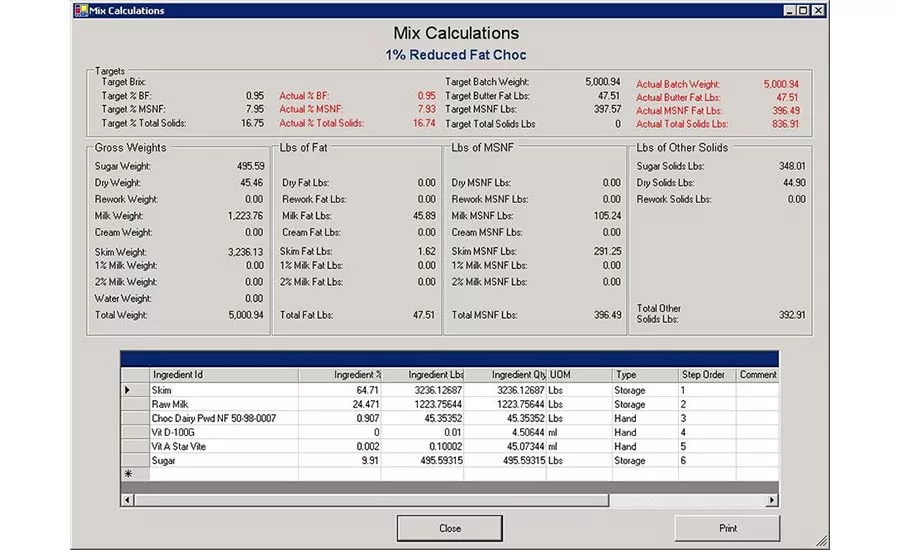This screenshot has height=550, width=900.
Task: Click the grid's scroll left arrow
Action: 128,500
